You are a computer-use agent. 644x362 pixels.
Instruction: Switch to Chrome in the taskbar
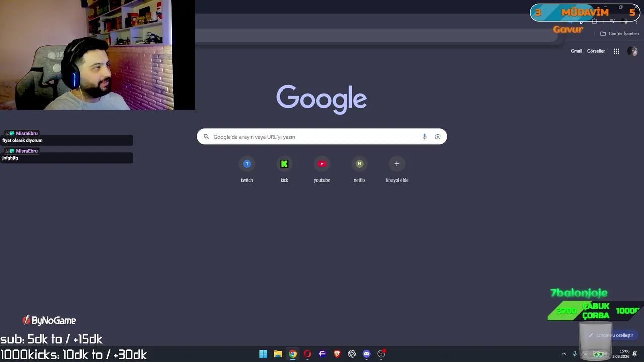293,354
